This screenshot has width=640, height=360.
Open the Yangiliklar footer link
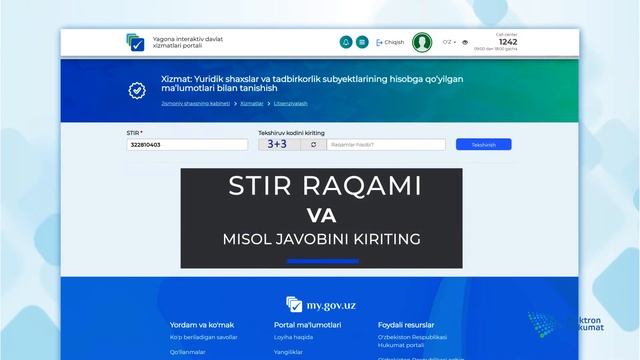click(288, 352)
